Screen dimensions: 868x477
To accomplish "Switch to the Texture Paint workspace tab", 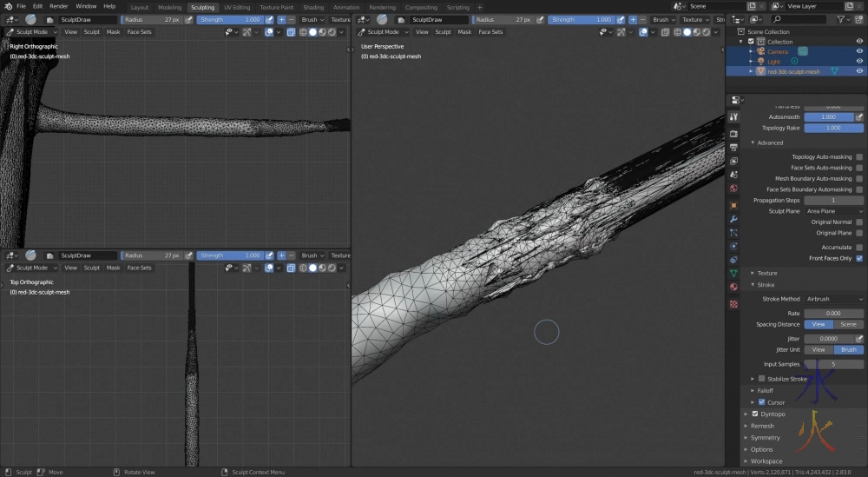I will click(276, 7).
